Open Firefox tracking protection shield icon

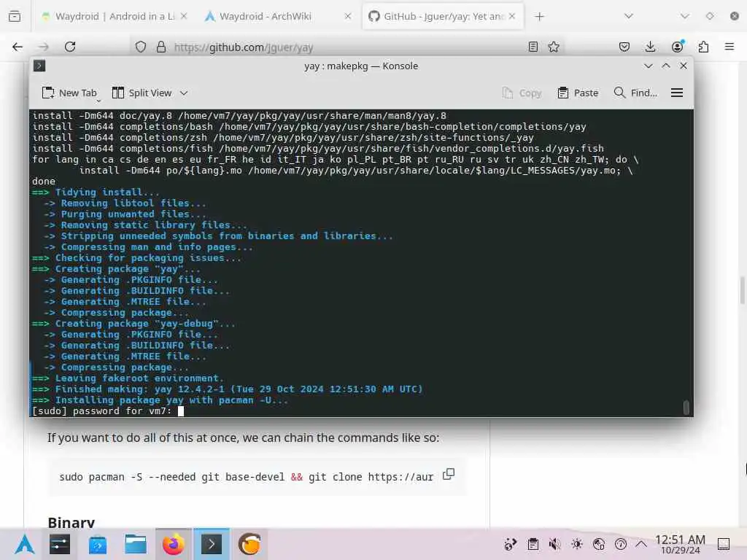(x=141, y=47)
